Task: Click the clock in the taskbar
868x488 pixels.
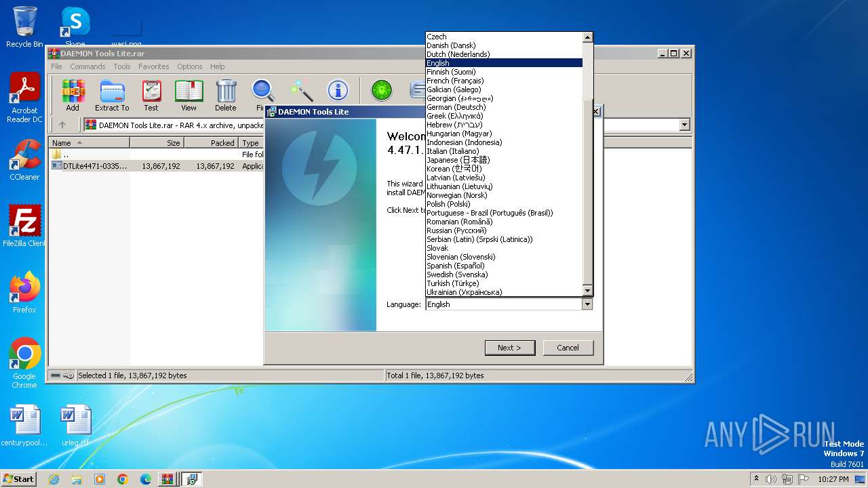Action: click(x=833, y=479)
